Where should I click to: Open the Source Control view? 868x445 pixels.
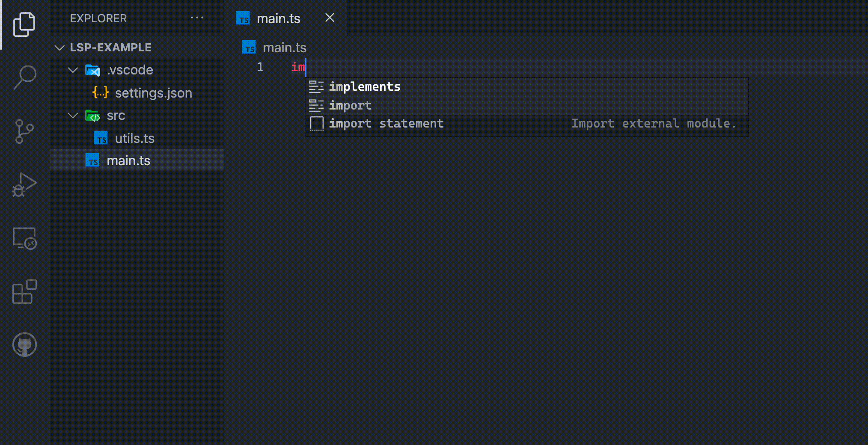(x=24, y=131)
